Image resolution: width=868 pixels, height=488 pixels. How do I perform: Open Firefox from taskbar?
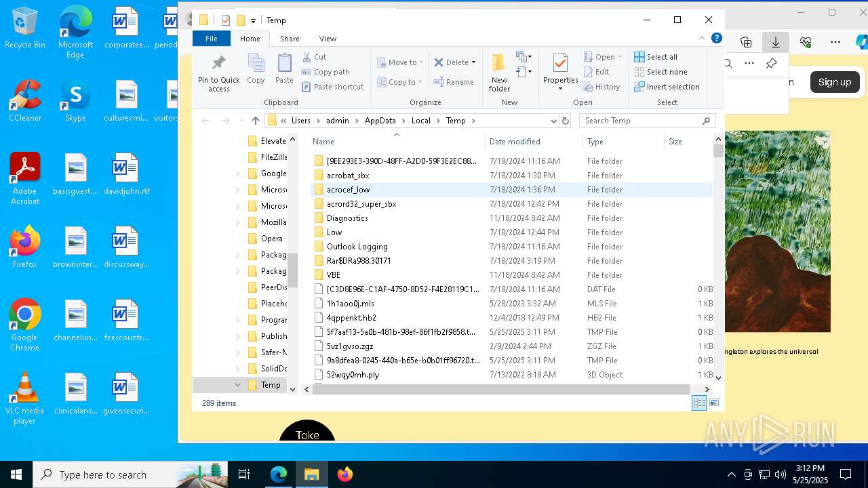click(x=345, y=474)
